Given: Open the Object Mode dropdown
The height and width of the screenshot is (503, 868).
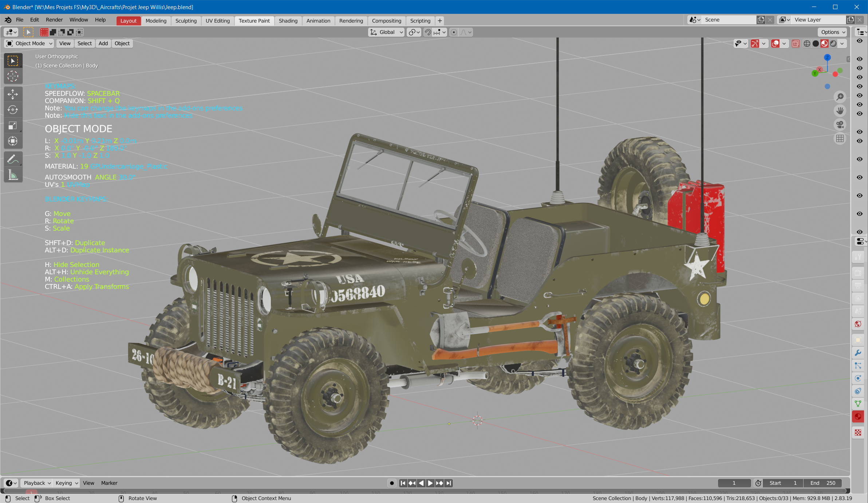Looking at the screenshot, I should tap(29, 43).
